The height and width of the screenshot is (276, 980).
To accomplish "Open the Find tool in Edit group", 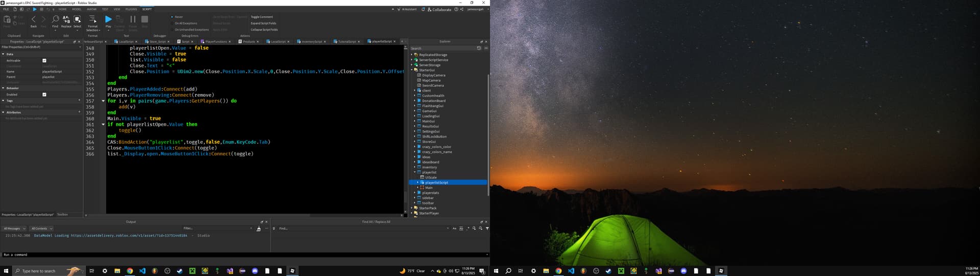I will coord(55,21).
